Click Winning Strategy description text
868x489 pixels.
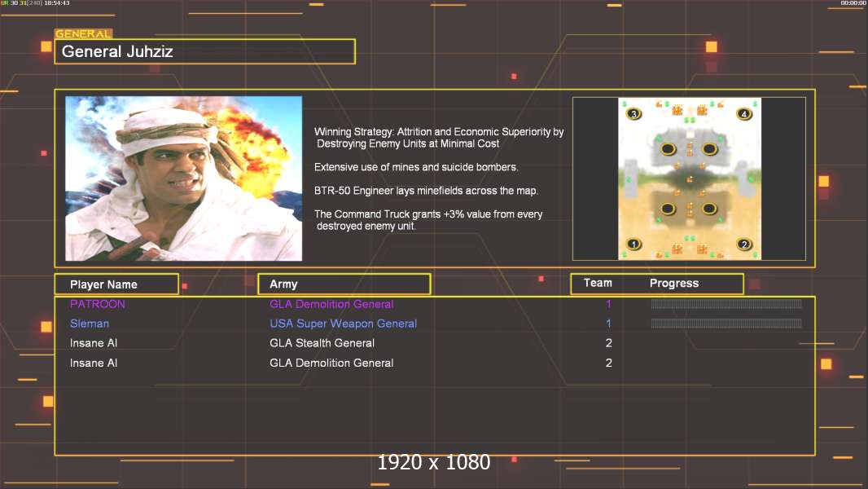439,138
